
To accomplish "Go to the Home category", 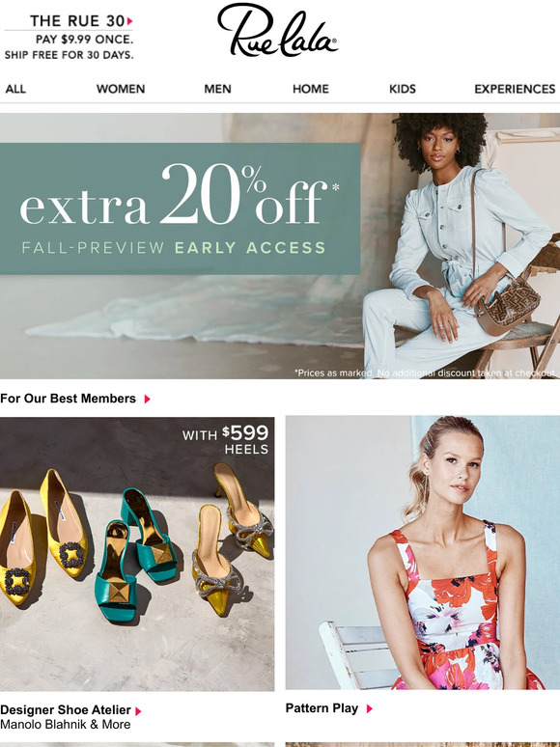I will (311, 89).
